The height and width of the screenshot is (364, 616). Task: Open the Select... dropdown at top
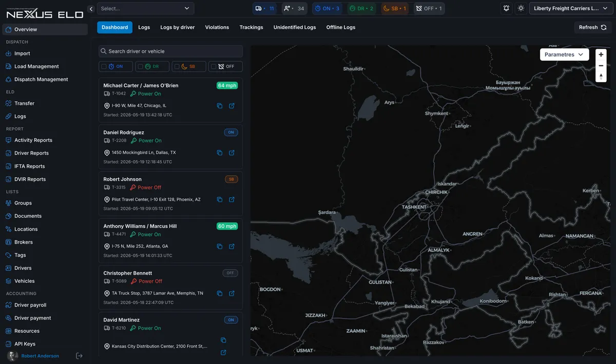(x=145, y=9)
